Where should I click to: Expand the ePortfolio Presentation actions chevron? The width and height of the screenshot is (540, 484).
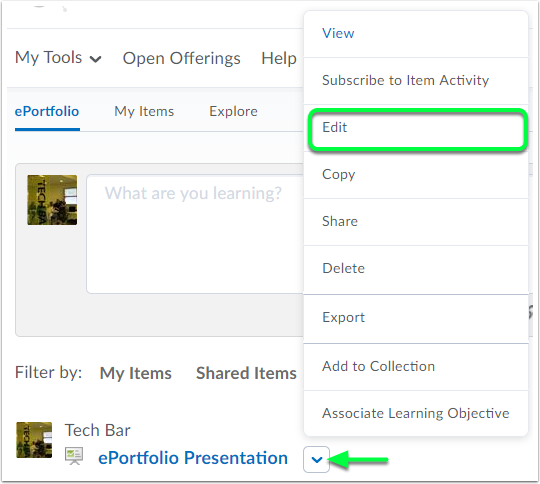click(x=316, y=459)
